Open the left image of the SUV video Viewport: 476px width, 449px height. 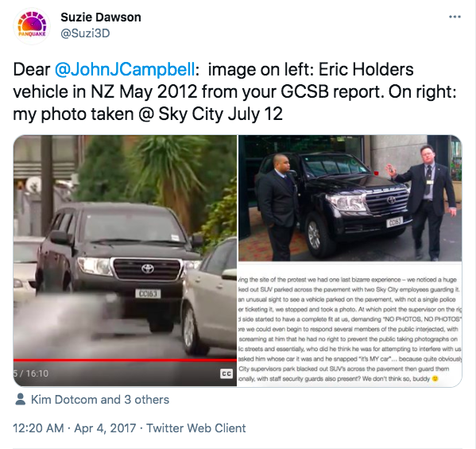[x=125, y=261]
